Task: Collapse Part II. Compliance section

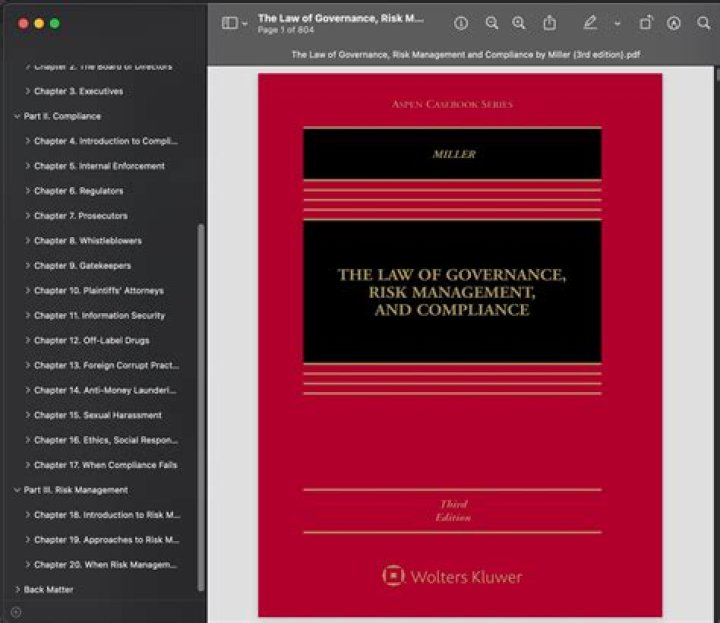Action: click(x=17, y=116)
